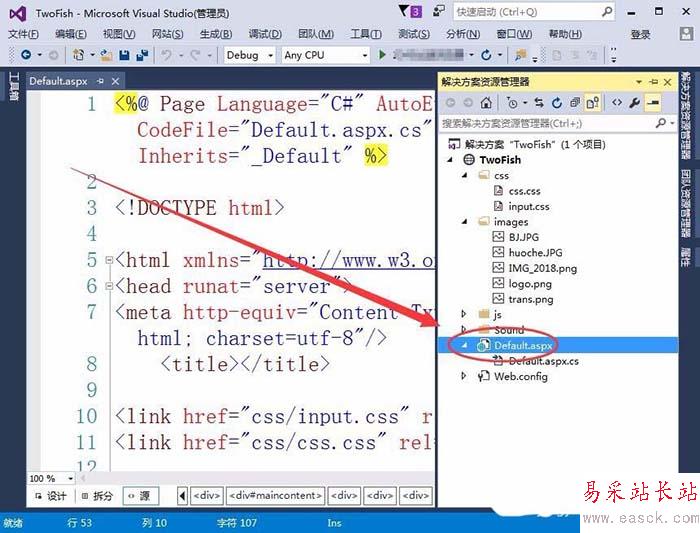700x533 pixels.
Task: Collapse the head element outlining on line 6
Action: [109, 286]
